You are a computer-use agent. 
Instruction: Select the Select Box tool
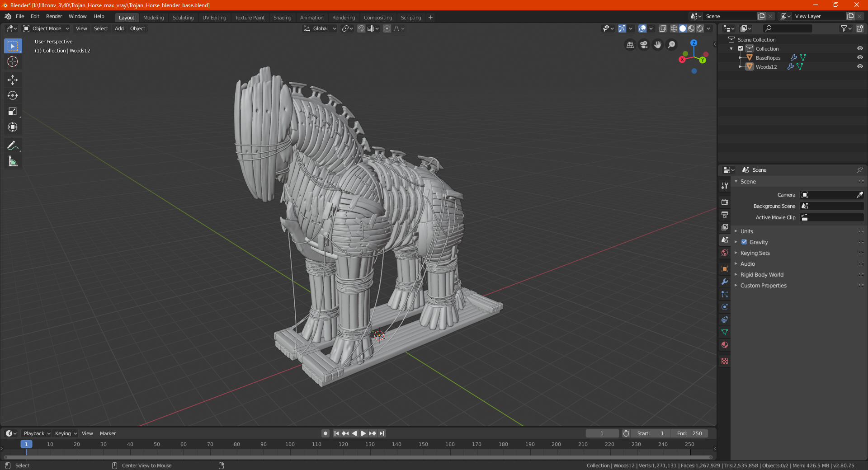[x=13, y=46]
